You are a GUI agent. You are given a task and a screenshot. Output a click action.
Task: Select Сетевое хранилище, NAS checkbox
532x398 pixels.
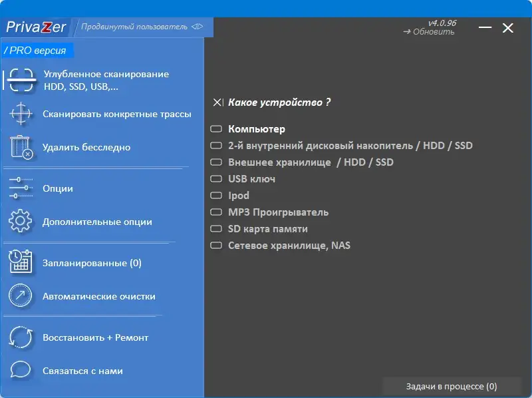point(215,245)
